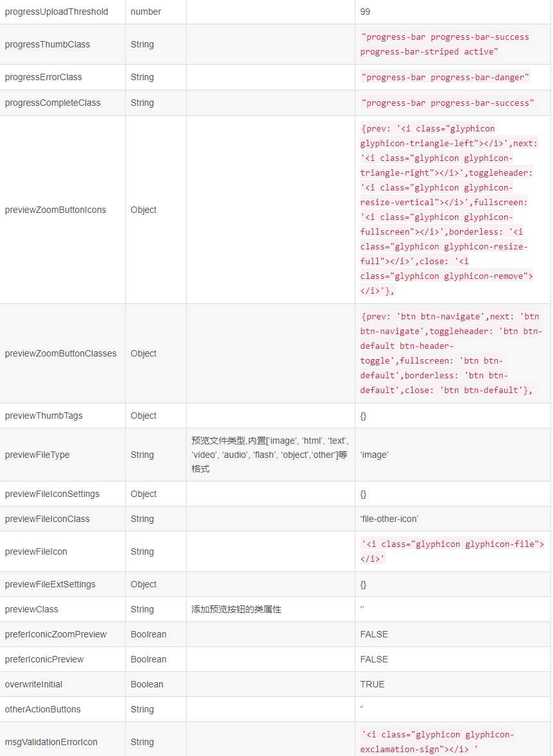This screenshot has height=756, width=553.
Task: Click the default value 99
Action: click(365, 12)
